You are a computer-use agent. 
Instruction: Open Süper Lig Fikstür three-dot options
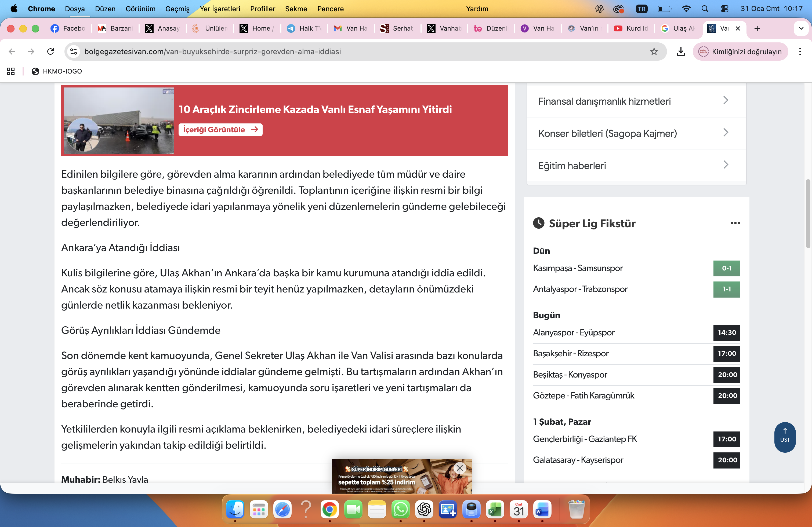(x=735, y=223)
